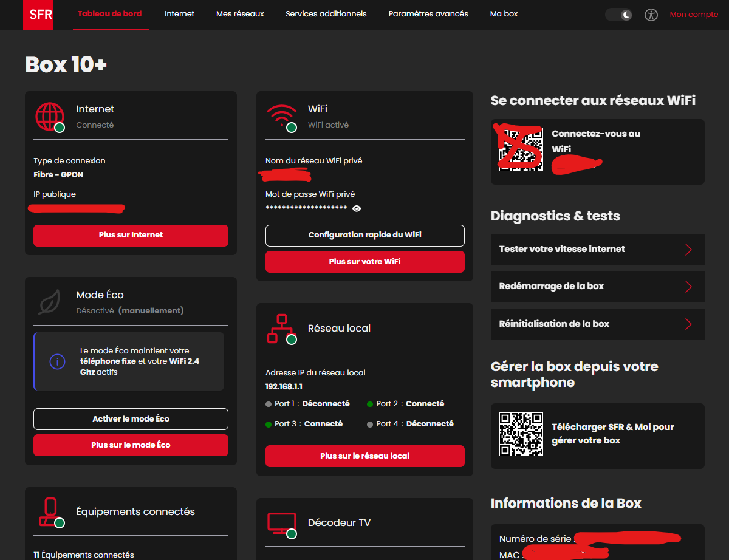Click the SFR & Moi QR code
Screen dimensions: 729x560
point(521,434)
